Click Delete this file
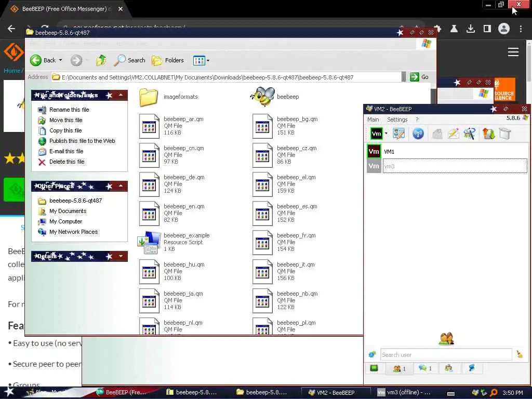This screenshot has width=532, height=399. pos(67,162)
